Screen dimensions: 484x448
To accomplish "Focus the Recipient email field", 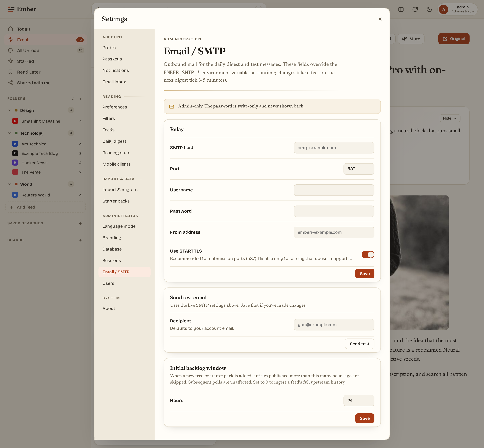I will pyautogui.click(x=334, y=325).
